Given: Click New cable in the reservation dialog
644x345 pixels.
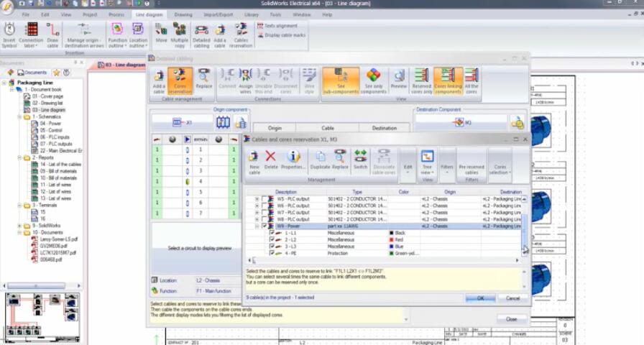Looking at the screenshot, I should click(x=254, y=162).
